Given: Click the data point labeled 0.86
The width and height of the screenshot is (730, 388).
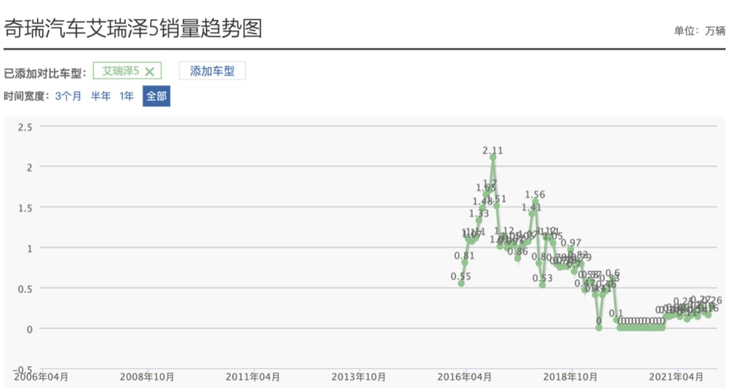Looking at the screenshot, I should [x=518, y=259].
